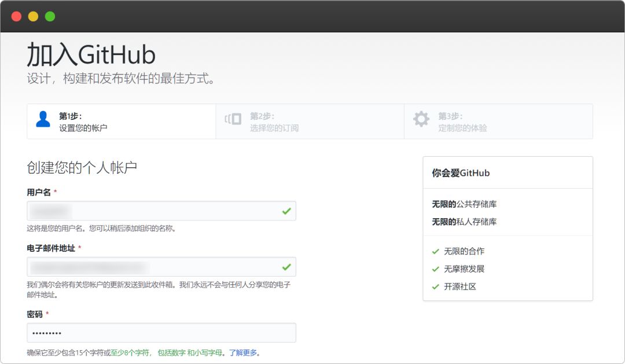Image resolution: width=625 pixels, height=364 pixels.
Task: Click the plan icon in step 2
Action: [x=233, y=119]
